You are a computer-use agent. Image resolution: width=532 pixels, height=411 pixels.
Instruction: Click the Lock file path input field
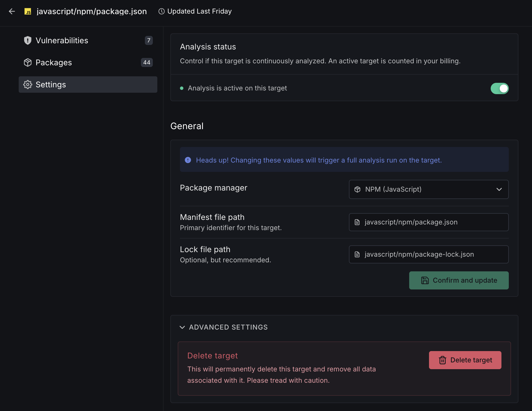[x=428, y=254]
